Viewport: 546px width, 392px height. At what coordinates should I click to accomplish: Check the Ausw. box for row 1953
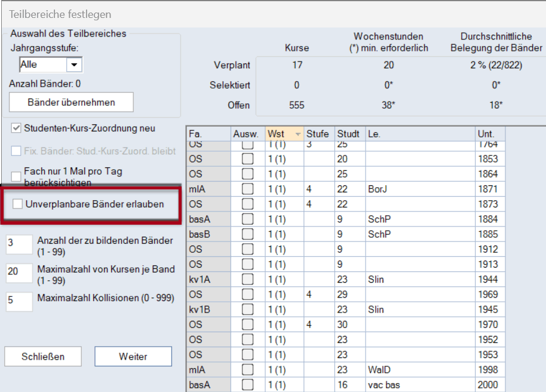click(x=247, y=354)
